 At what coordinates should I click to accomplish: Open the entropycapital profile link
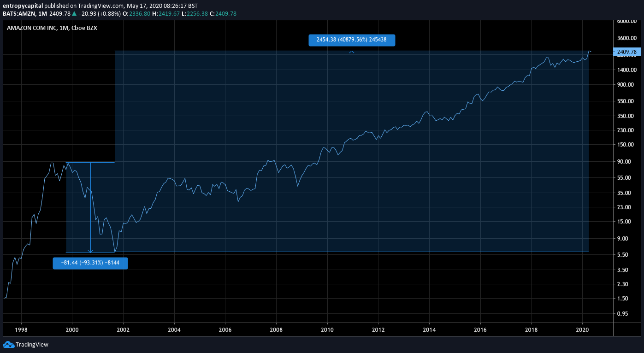tap(22, 6)
